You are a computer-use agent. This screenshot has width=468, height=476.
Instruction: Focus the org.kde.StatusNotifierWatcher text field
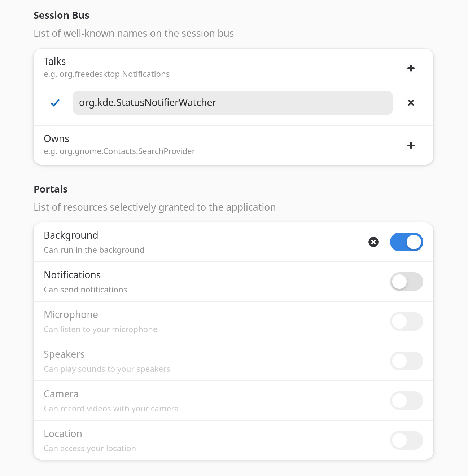pyautogui.click(x=232, y=103)
